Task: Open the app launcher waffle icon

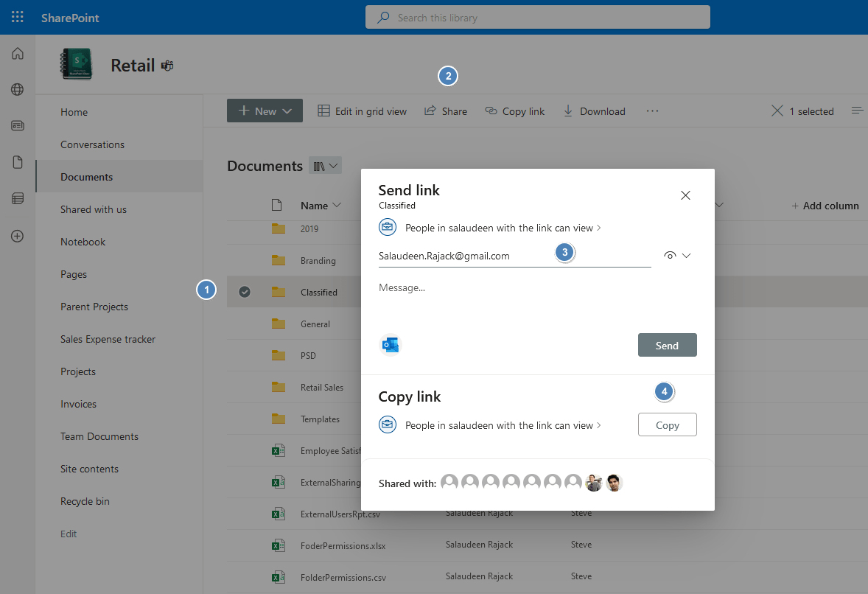Action: coord(17,16)
